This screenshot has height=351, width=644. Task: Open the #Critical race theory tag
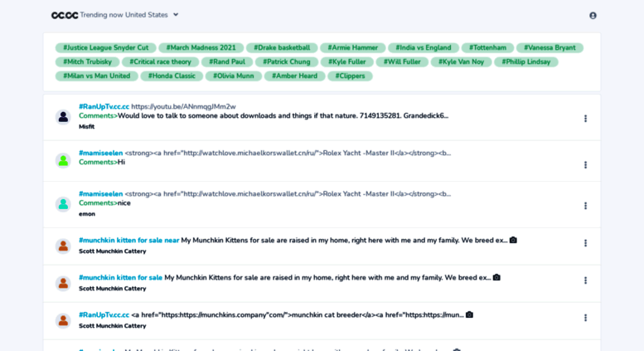click(x=160, y=61)
